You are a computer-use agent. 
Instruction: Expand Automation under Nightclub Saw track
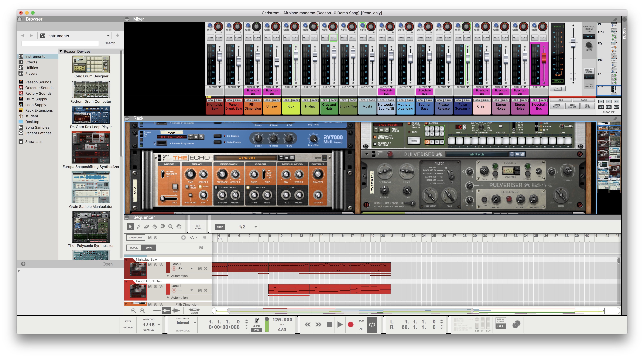coord(168,275)
